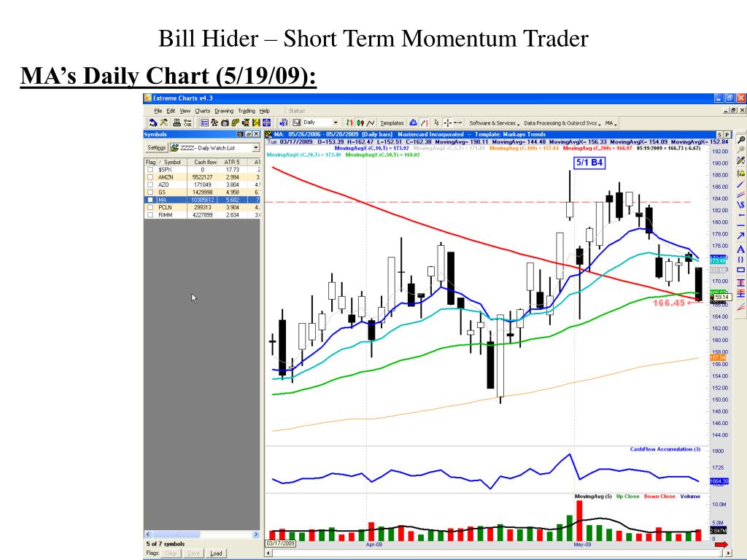Screen dimensions: 747x560
Task: Check the $SPX flag checkbox
Action: point(150,169)
